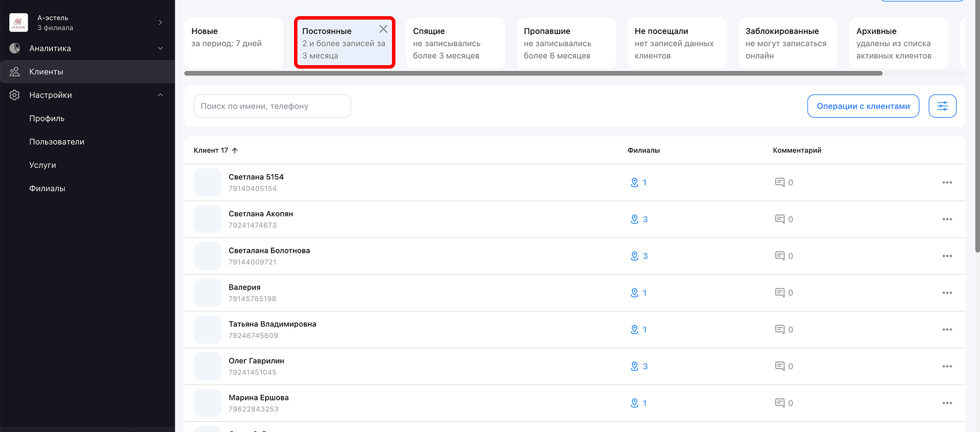The height and width of the screenshot is (432, 980).
Task: Open comments icon for Марина Ершова
Action: (779, 403)
